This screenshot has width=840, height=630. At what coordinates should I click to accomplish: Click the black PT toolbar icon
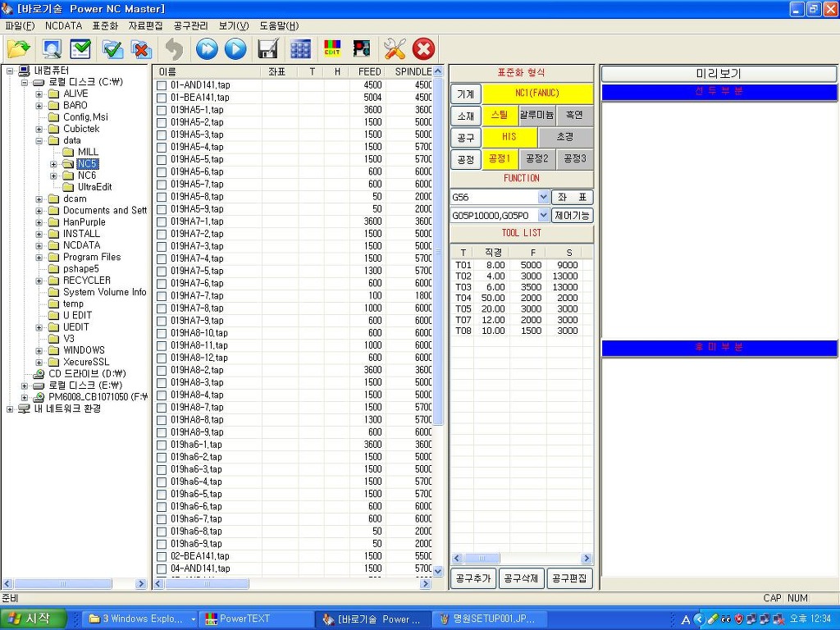[x=362, y=49]
